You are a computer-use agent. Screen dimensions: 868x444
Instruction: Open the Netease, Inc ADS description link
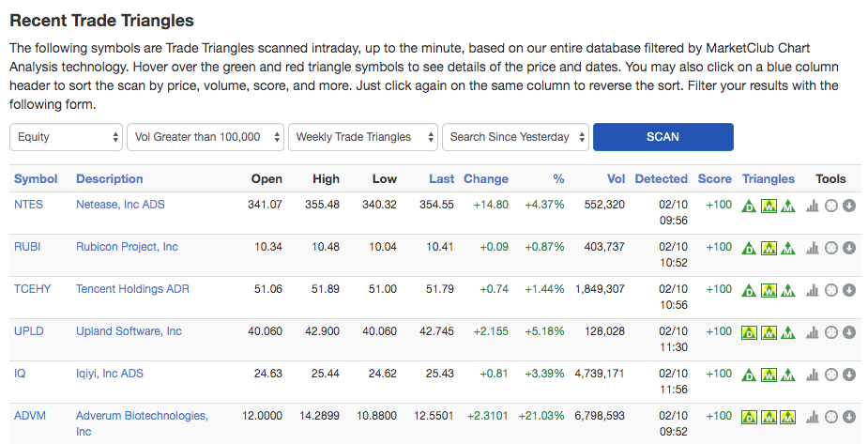tap(120, 205)
